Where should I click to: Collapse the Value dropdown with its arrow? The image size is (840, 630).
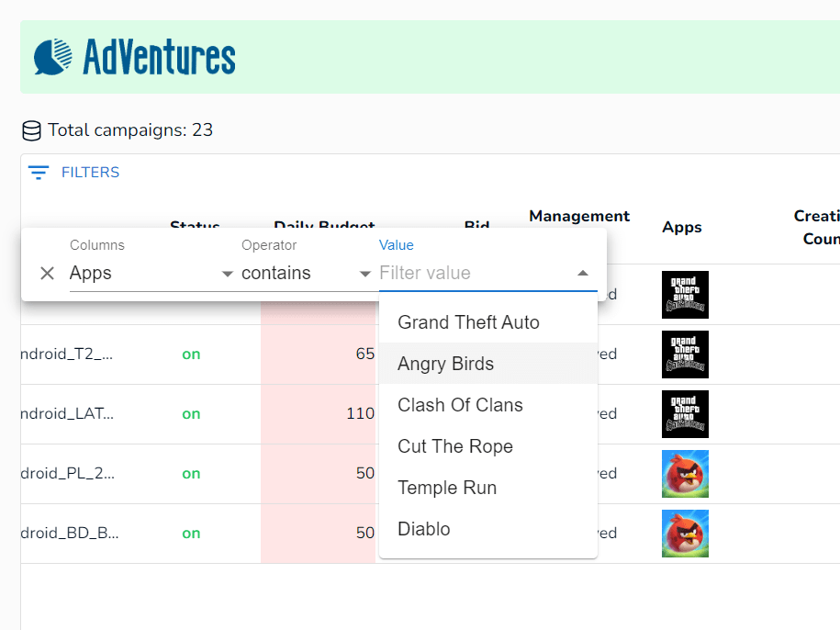[x=582, y=273]
